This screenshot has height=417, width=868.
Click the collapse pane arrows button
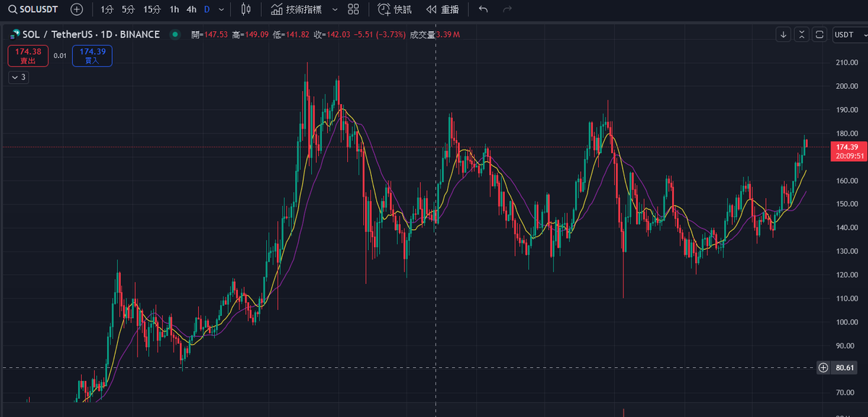[801, 34]
